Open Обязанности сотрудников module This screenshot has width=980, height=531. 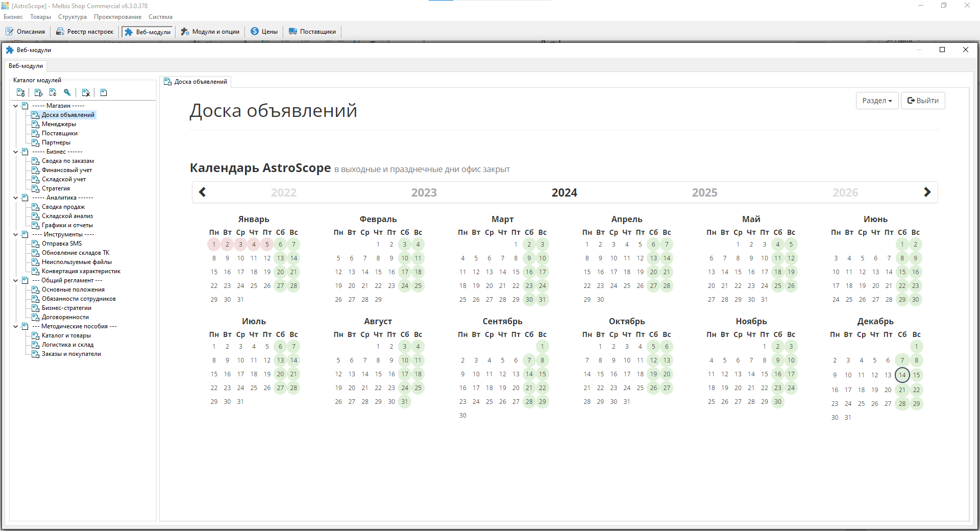tap(79, 299)
